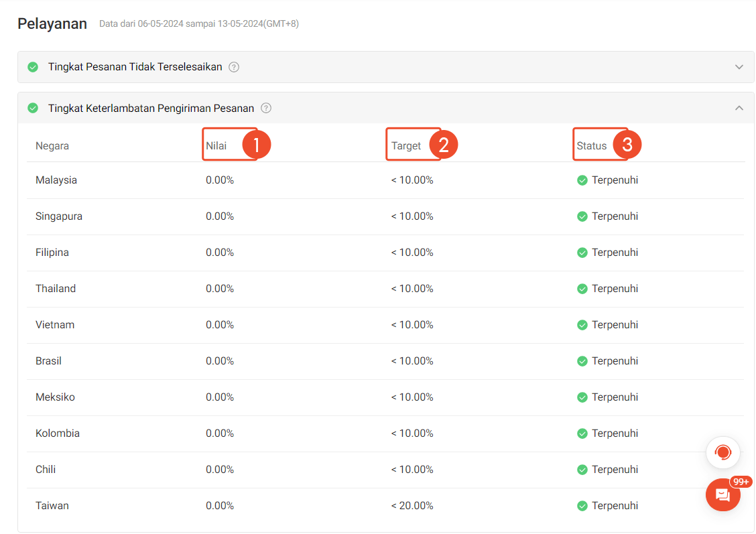Click help icon beside Tingkat Keterlambatan Pengiriman Pesanan
756x534 pixels.
tap(265, 108)
